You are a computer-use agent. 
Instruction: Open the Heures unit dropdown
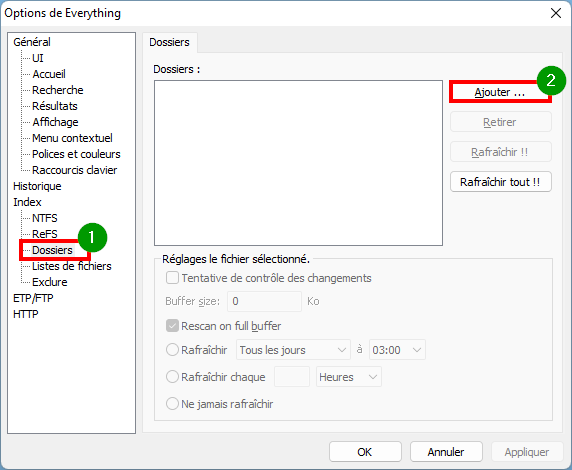[349, 377]
